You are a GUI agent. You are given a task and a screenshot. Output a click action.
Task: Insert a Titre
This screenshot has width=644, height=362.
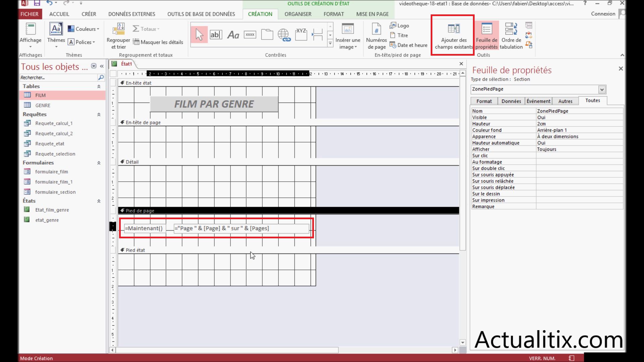tap(399, 35)
